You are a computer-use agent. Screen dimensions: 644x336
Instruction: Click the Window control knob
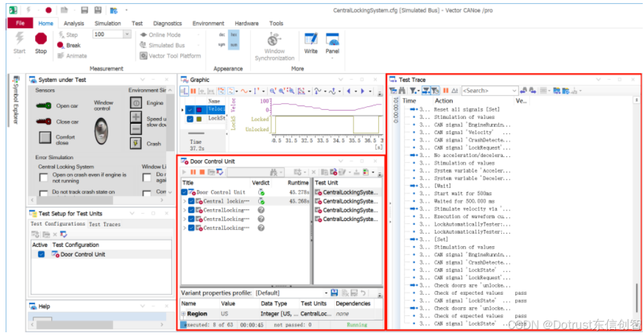[101, 131]
